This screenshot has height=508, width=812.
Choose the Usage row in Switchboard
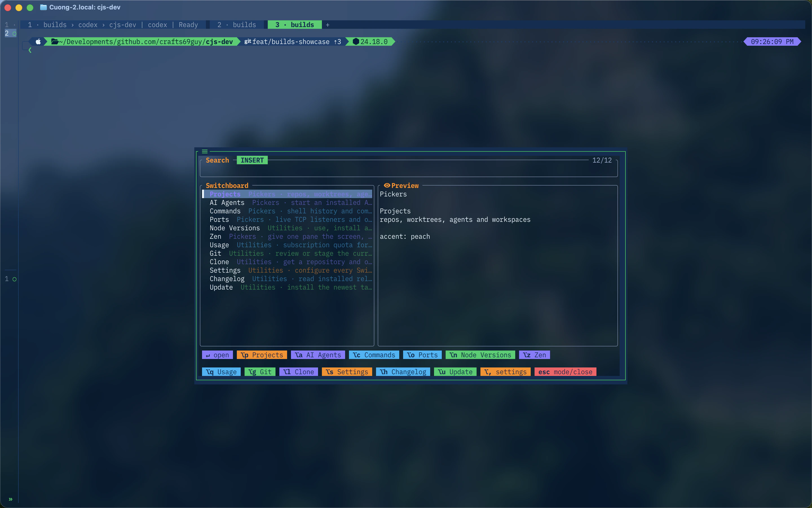click(287, 245)
